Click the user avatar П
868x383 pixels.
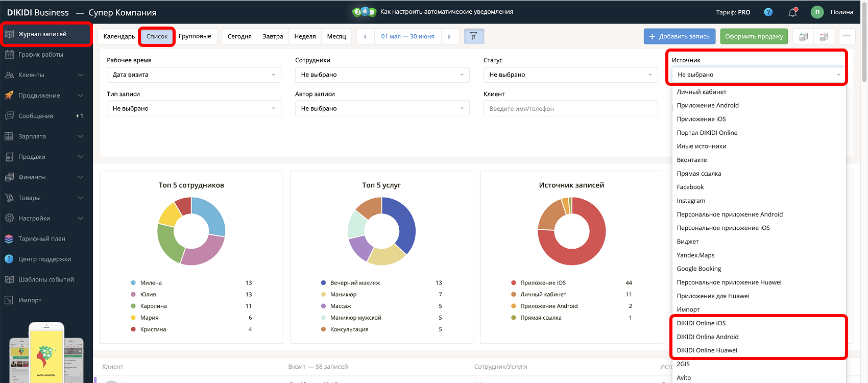pyautogui.click(x=817, y=12)
